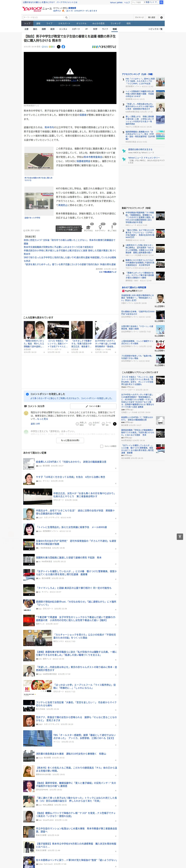Click the 新しい視点 reaction icon
This screenshot has width=186, height=868.
112,227
